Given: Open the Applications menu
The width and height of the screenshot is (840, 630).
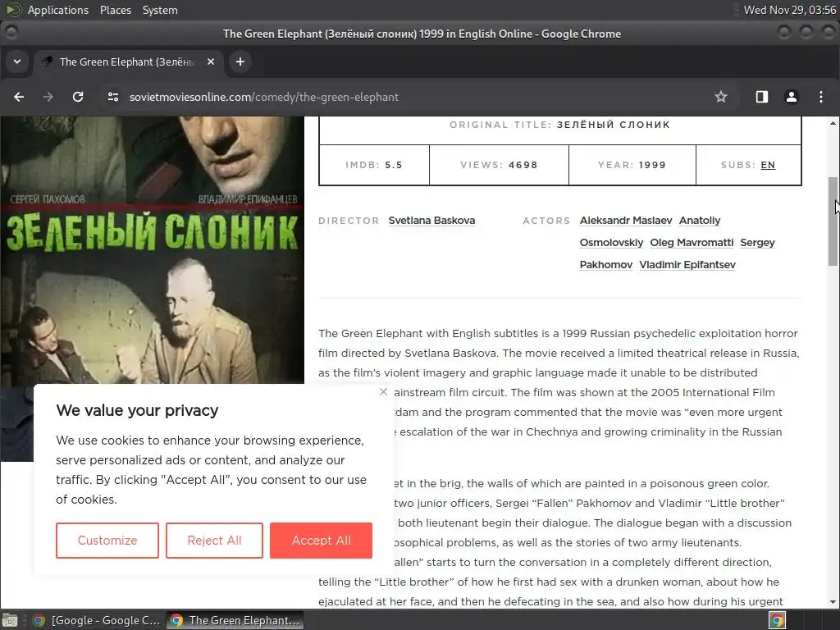Looking at the screenshot, I should [58, 10].
